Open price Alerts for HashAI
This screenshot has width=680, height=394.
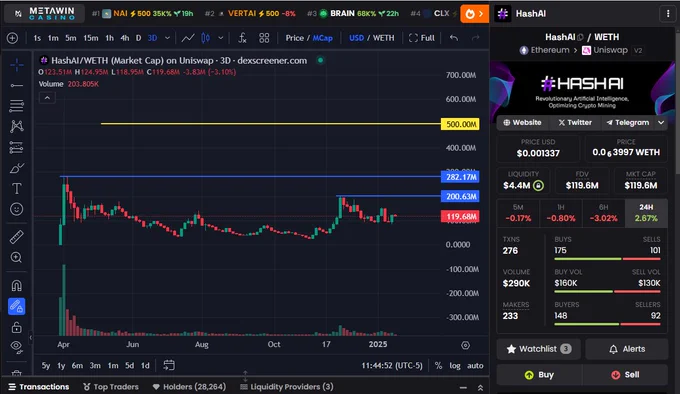pos(627,349)
